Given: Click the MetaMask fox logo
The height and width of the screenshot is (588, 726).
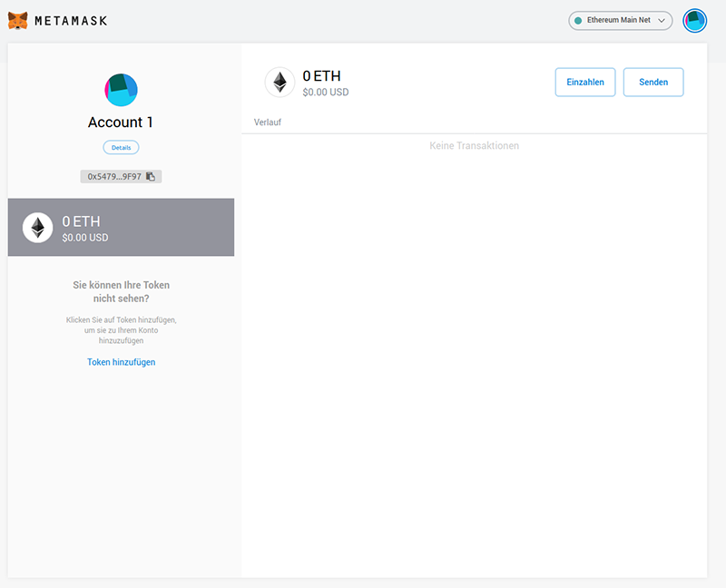Looking at the screenshot, I should tap(17, 21).
